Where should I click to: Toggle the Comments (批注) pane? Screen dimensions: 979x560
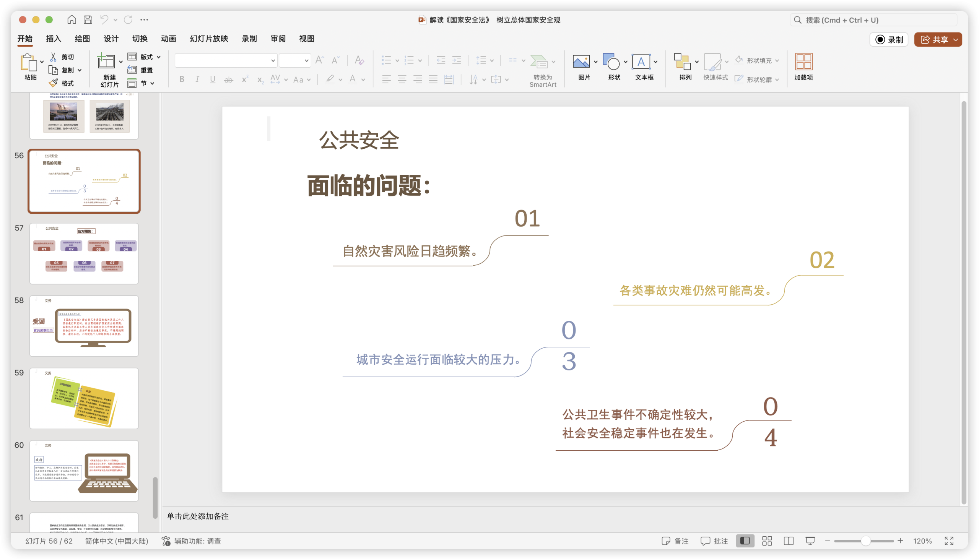[x=714, y=541]
